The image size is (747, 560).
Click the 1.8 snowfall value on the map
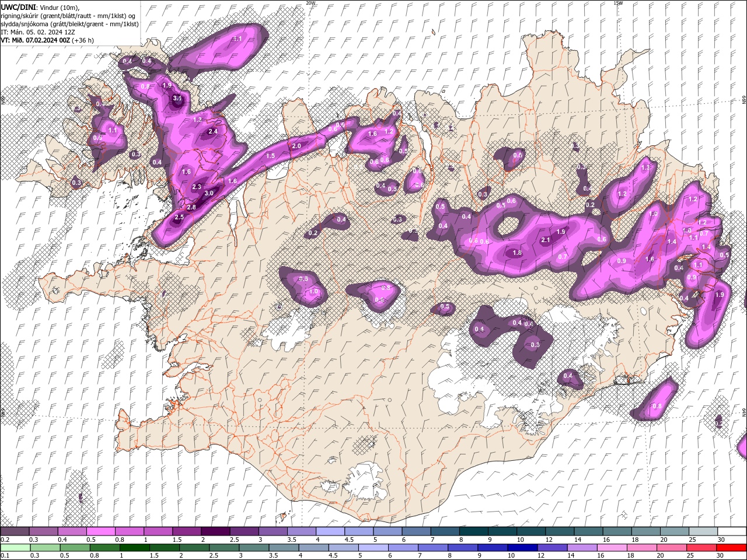517,253
